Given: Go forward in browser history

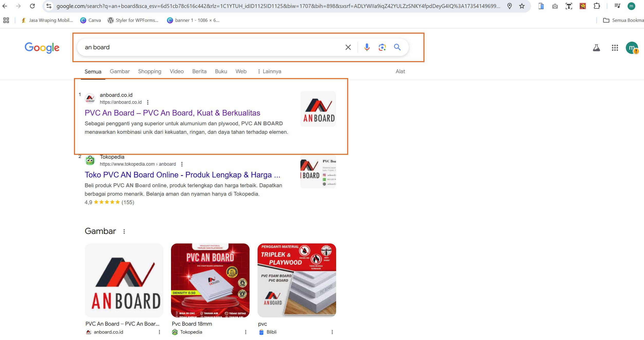Looking at the screenshot, I should pos(18,6).
